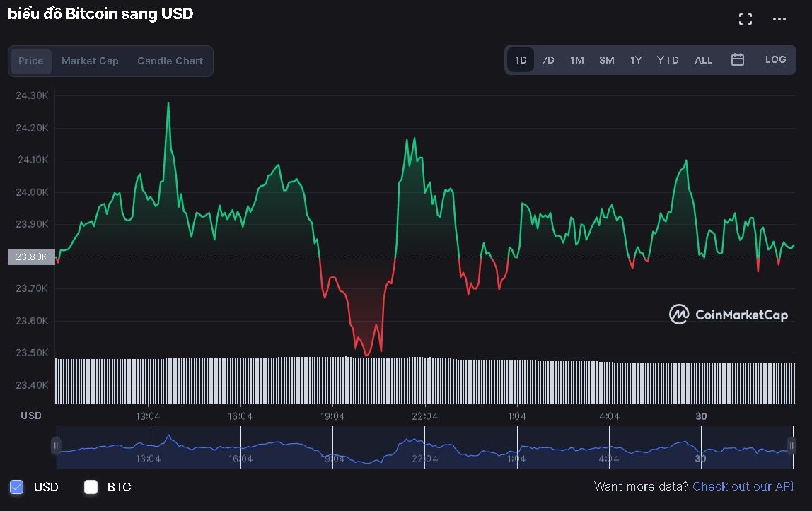
Task: Choose the 1M time range
Action: point(577,60)
